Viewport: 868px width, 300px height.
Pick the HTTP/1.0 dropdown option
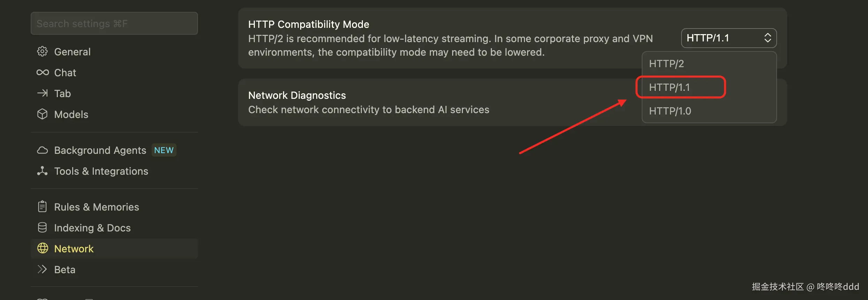[x=670, y=111]
